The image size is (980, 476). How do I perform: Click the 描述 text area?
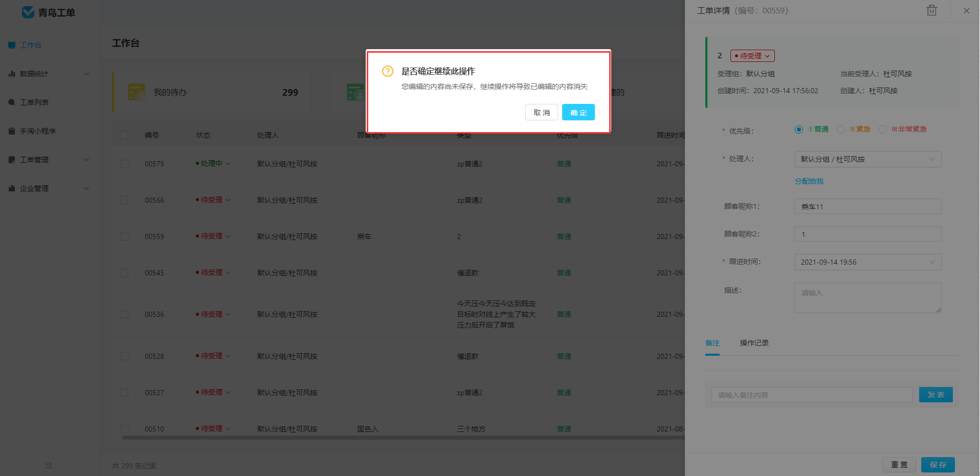pyautogui.click(x=868, y=298)
